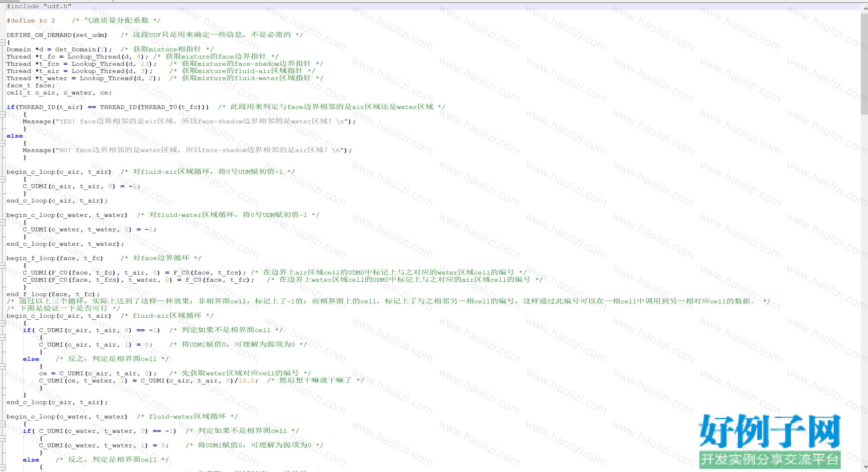Image resolution: width=868 pixels, height=472 pixels.
Task: Click the 'face_t face;' declaration
Action: (31, 86)
